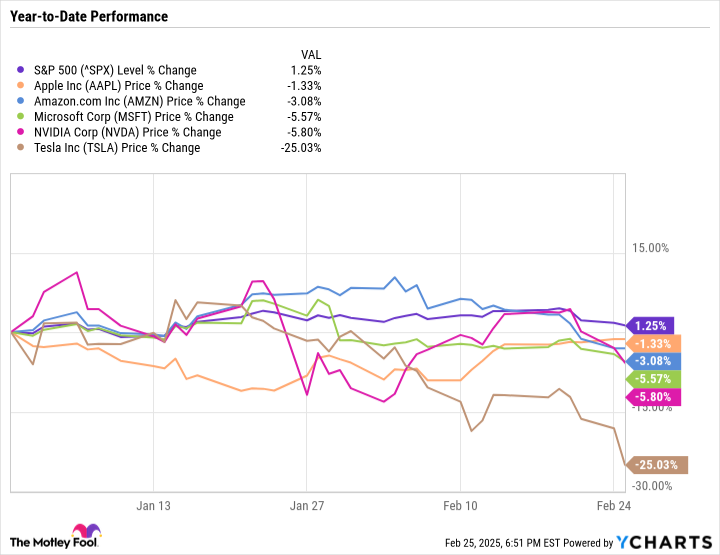Click the brown -25.03% value tag
This screenshot has height=555, width=720.
pyautogui.click(x=656, y=465)
